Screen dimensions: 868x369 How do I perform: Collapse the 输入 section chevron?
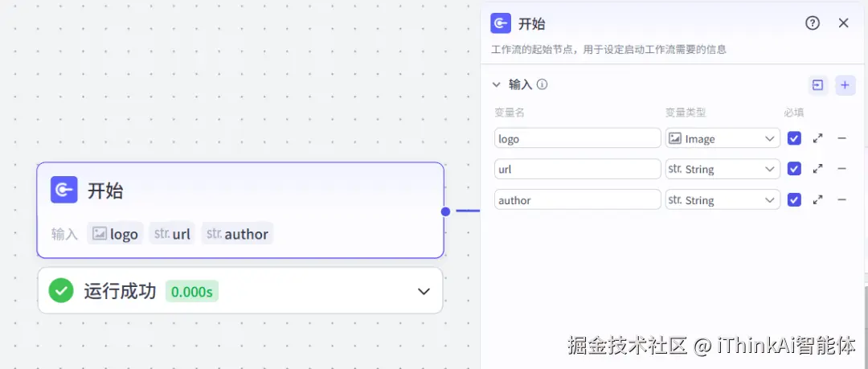click(497, 84)
